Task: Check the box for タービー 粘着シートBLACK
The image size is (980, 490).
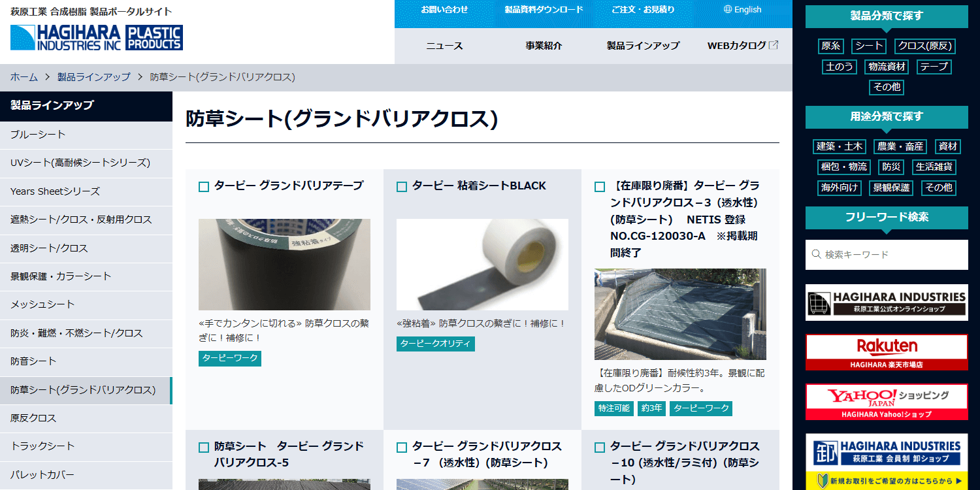Action: (402, 187)
